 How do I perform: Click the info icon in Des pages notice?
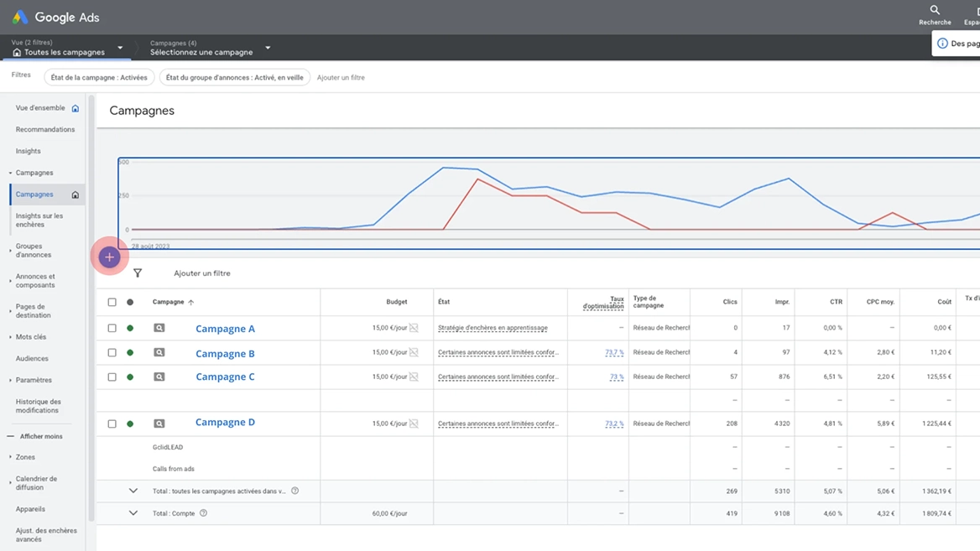click(x=942, y=43)
